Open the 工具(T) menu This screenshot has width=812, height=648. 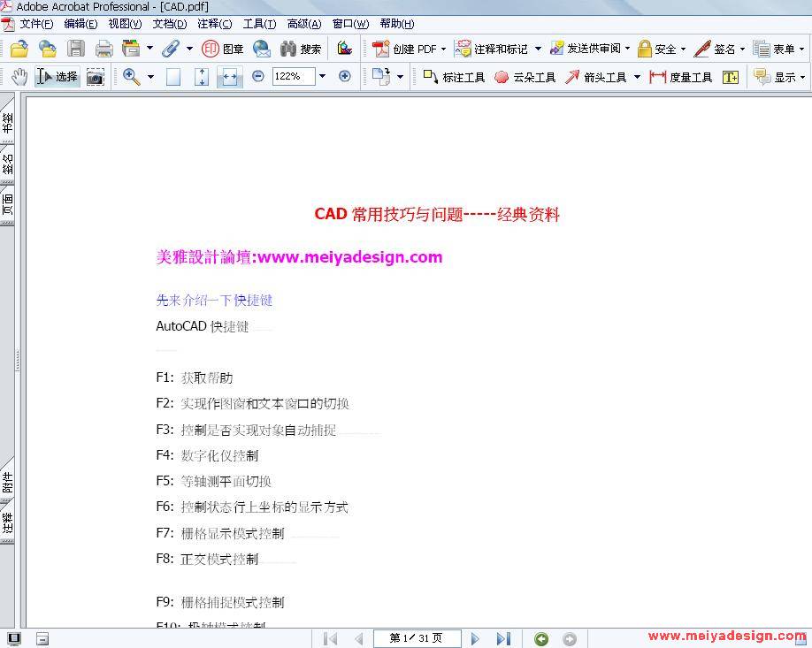(259, 24)
